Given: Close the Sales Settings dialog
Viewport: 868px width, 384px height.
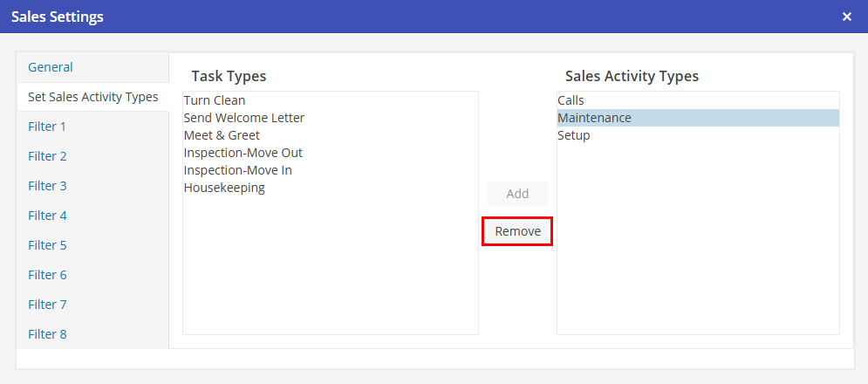Looking at the screenshot, I should pyautogui.click(x=846, y=17).
